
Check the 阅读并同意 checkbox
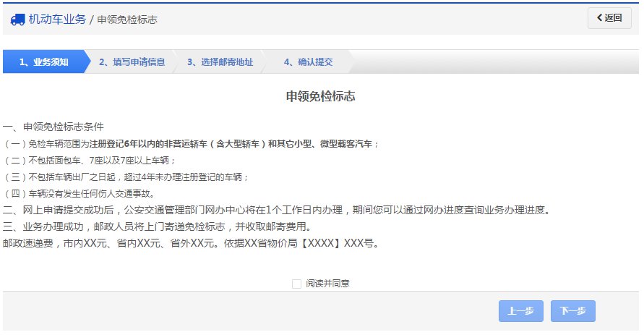tap(296, 284)
